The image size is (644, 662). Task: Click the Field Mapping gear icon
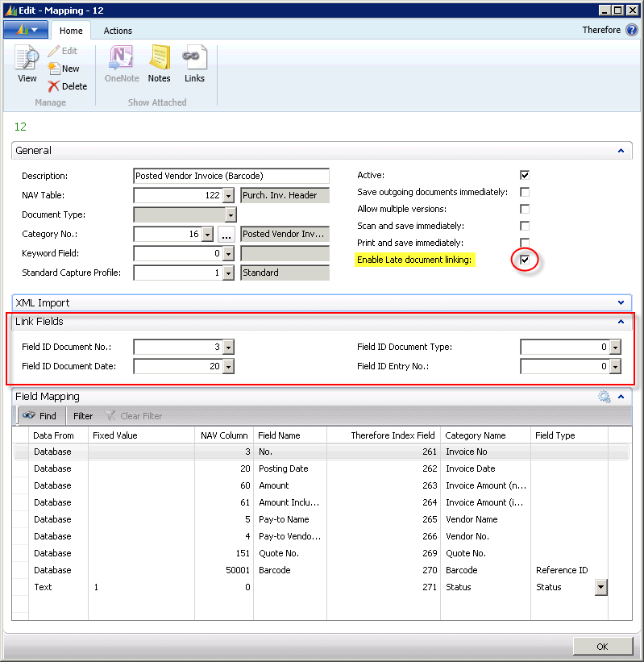tap(604, 397)
